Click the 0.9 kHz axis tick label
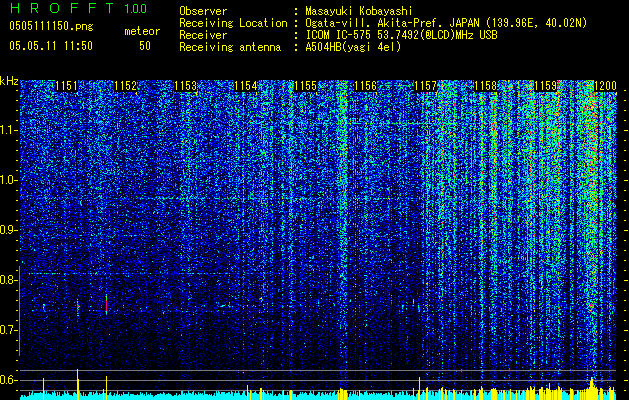Image resolution: width=629 pixels, height=400 pixels. [9, 230]
